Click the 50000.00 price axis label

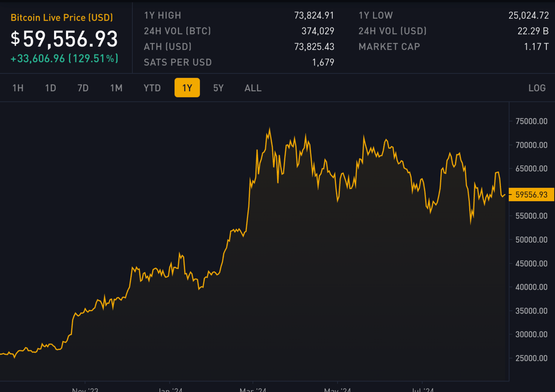tap(531, 240)
